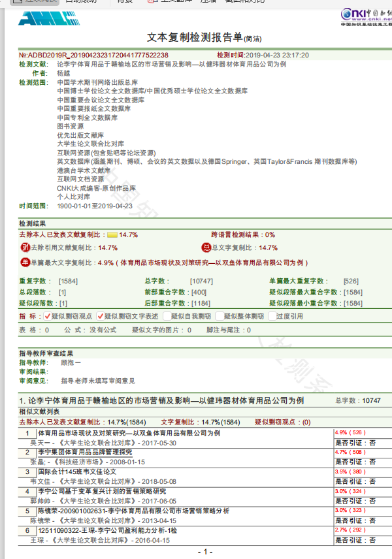The height and width of the screenshot is (559, 392).
Task: Click 指导老师未填写审阅意见 text
Action: (x=98, y=381)
